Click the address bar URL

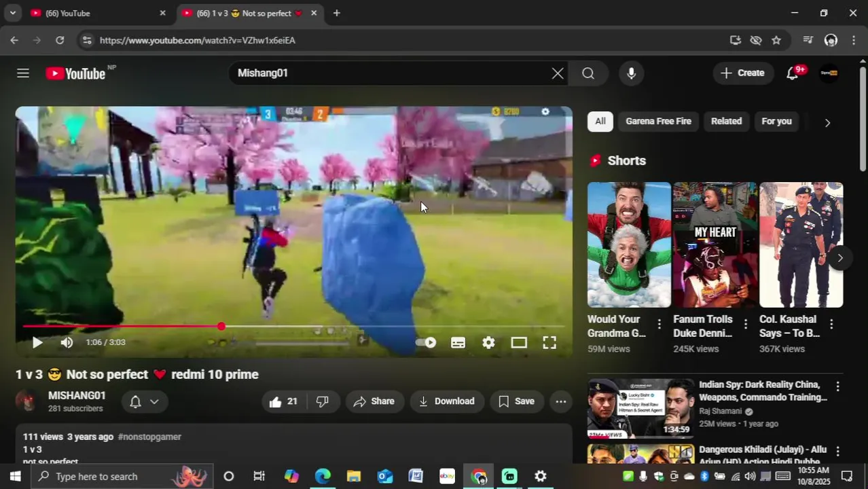(198, 40)
